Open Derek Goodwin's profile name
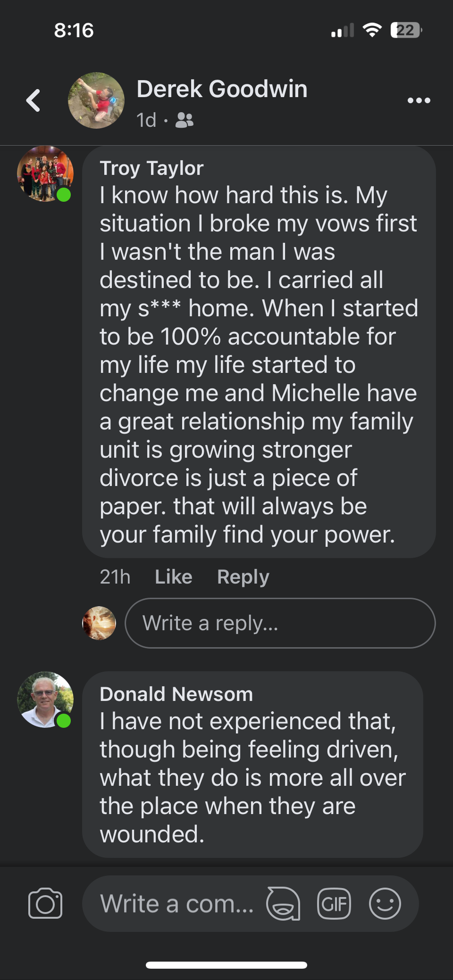The width and height of the screenshot is (453, 980). [222, 89]
